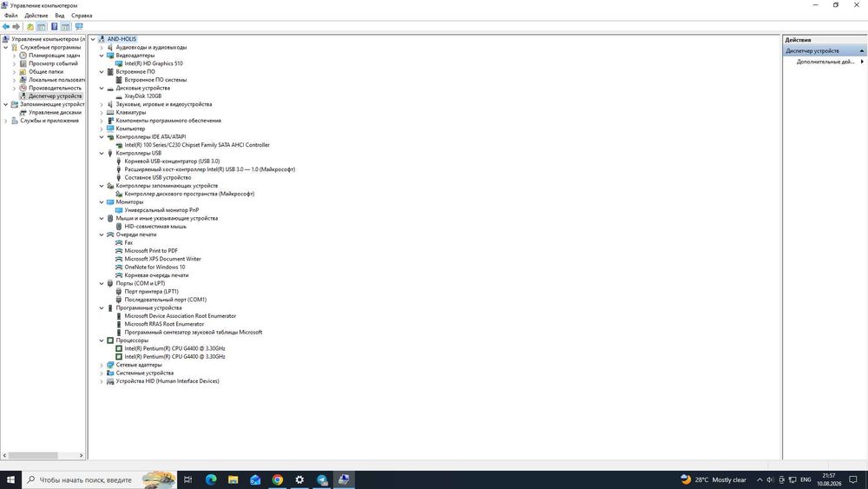Click the Универсальный монитор PnP monitor icon
The height and width of the screenshot is (489, 868).
click(118, 210)
